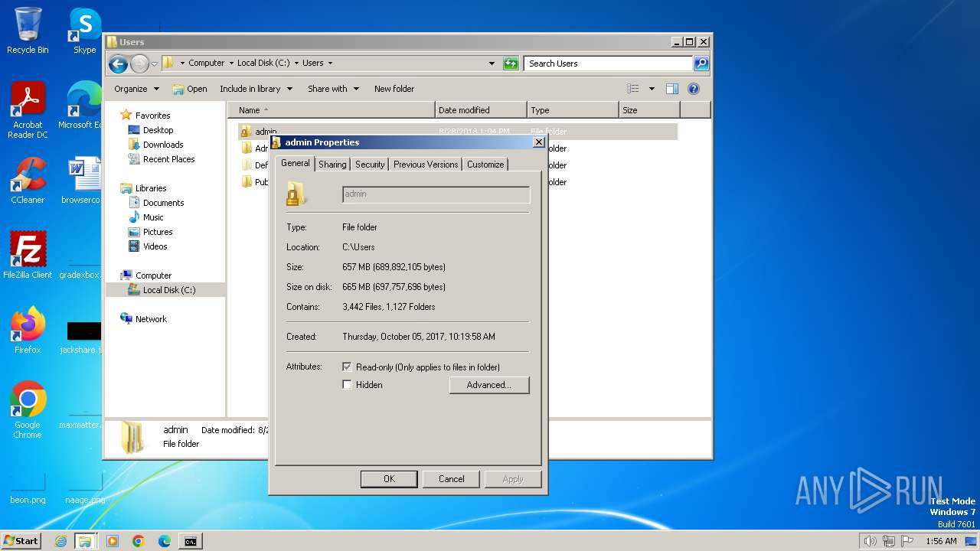
Task: Open FileZilla Client desktop icon
Action: 28,255
